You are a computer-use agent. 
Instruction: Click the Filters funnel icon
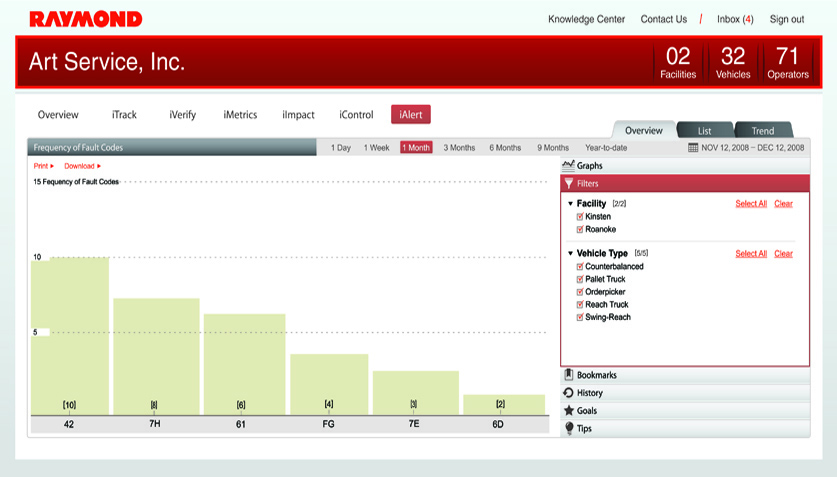568,183
